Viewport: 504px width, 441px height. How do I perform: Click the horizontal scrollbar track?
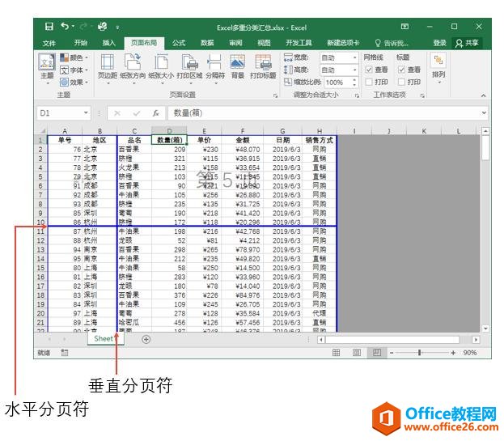pos(392,339)
